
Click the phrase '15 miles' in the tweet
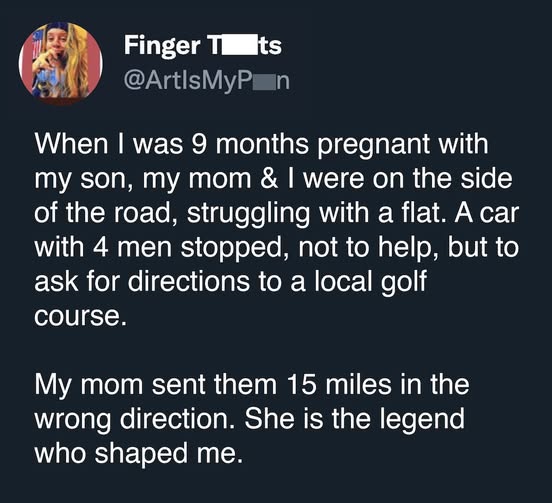pyautogui.click(x=339, y=384)
